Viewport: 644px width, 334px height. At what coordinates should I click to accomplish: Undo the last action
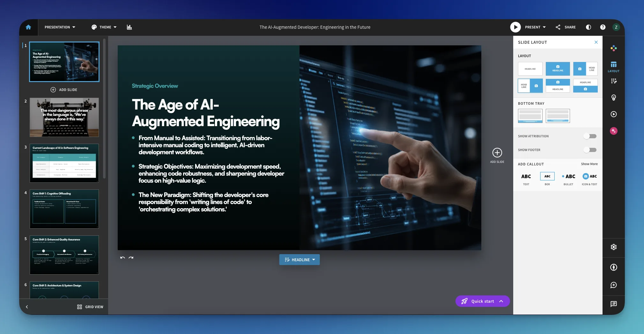122,258
